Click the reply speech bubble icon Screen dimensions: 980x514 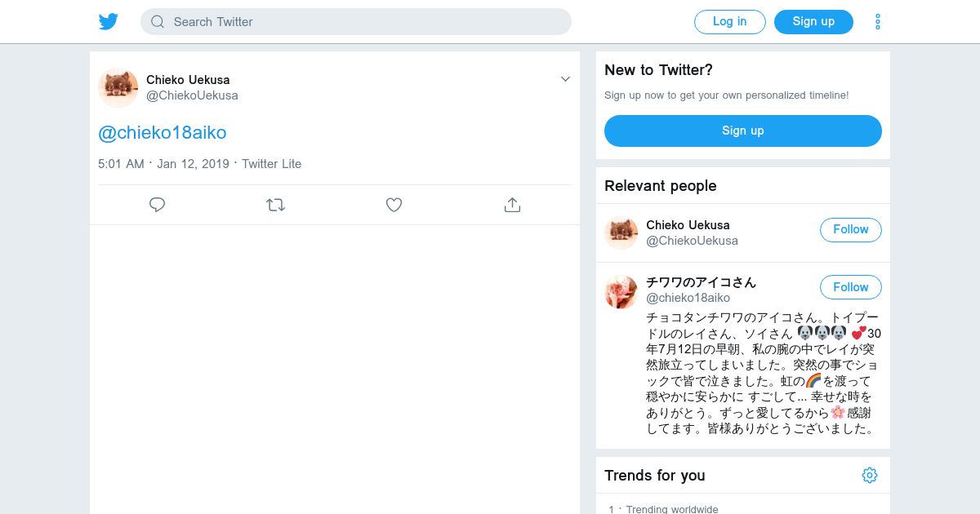[158, 205]
